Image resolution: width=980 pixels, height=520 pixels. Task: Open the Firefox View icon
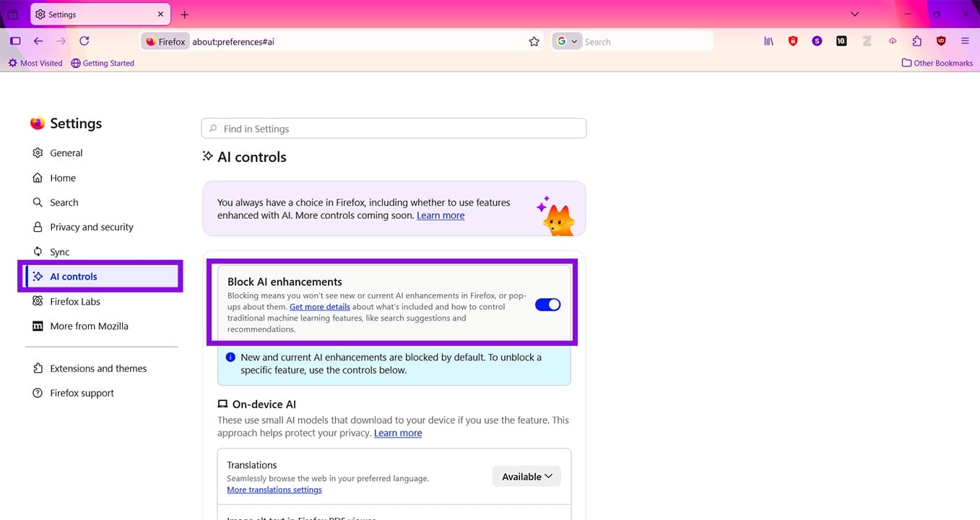tap(13, 14)
